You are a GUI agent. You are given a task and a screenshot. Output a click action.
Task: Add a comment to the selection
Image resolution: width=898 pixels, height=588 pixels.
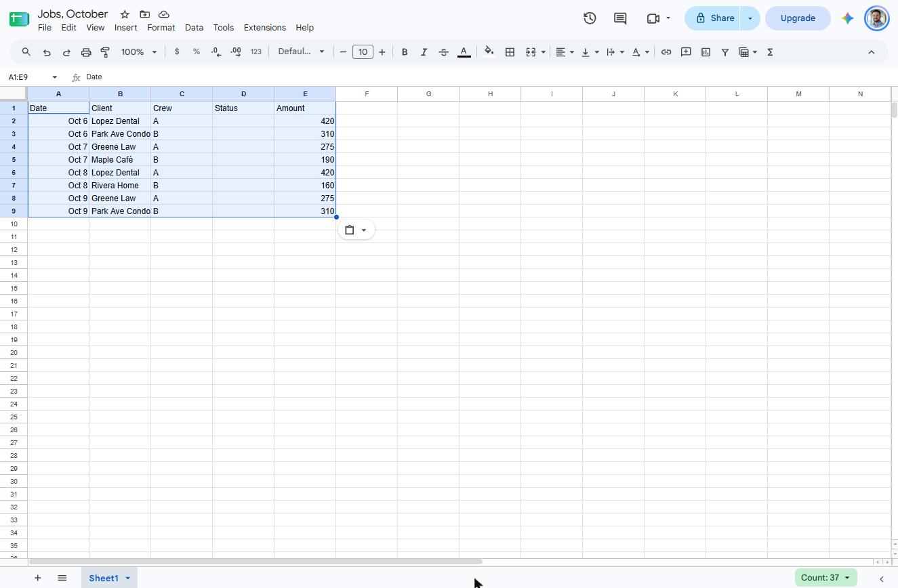point(686,52)
